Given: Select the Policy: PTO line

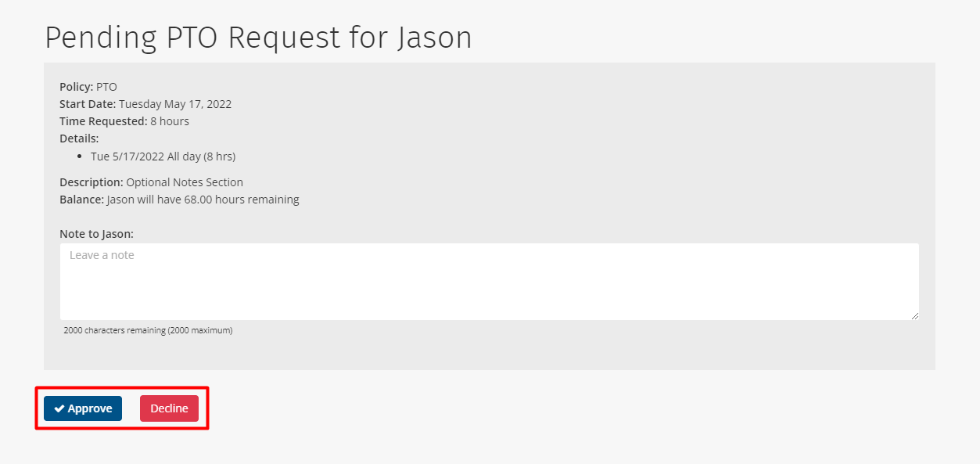Looking at the screenshot, I should (x=88, y=87).
